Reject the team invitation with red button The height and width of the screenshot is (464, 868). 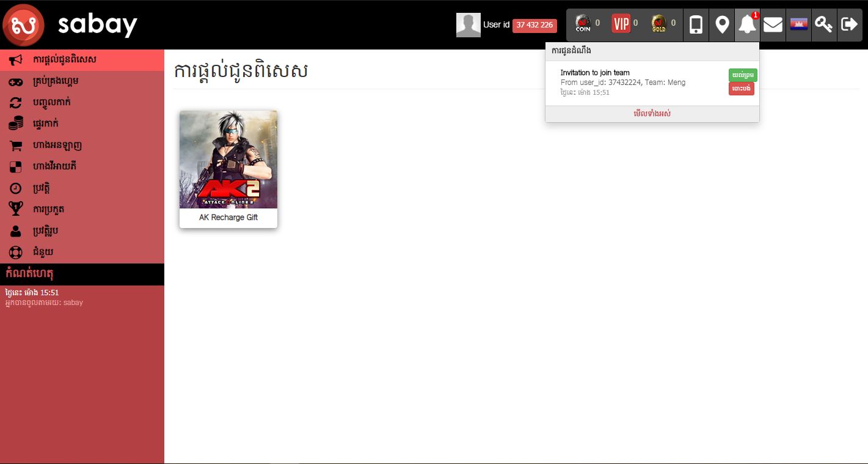[x=742, y=89]
